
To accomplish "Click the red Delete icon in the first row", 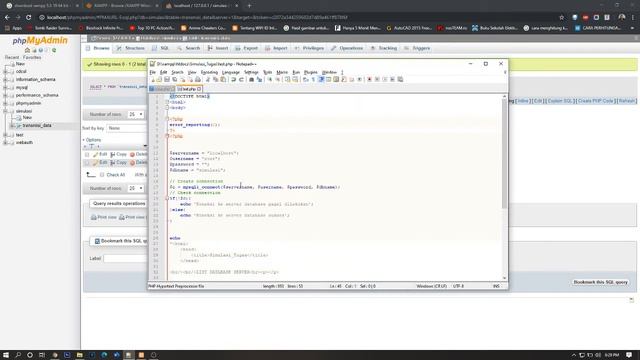I will tap(132, 154).
